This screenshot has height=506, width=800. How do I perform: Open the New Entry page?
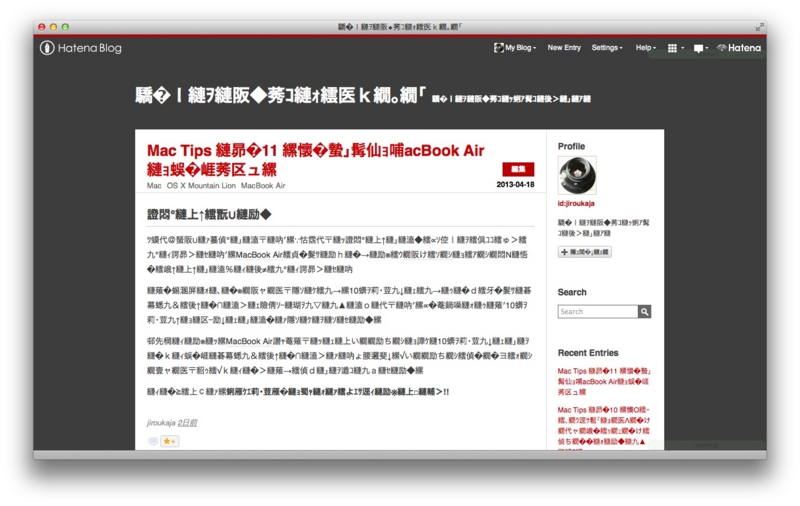coord(564,47)
